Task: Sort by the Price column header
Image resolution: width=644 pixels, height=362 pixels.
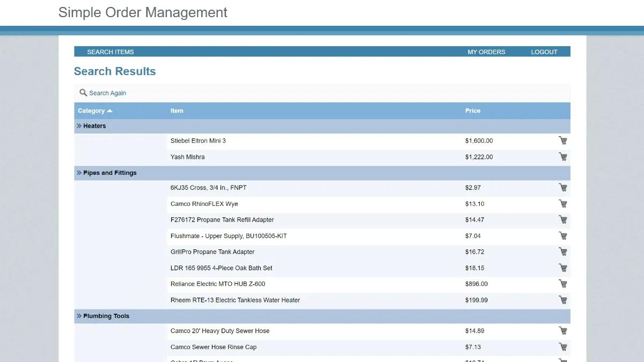Action: tap(472, 111)
